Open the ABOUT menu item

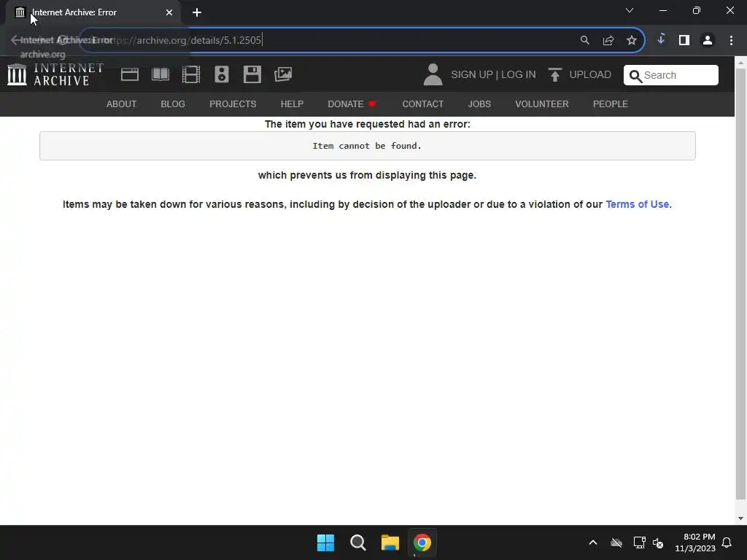[122, 104]
